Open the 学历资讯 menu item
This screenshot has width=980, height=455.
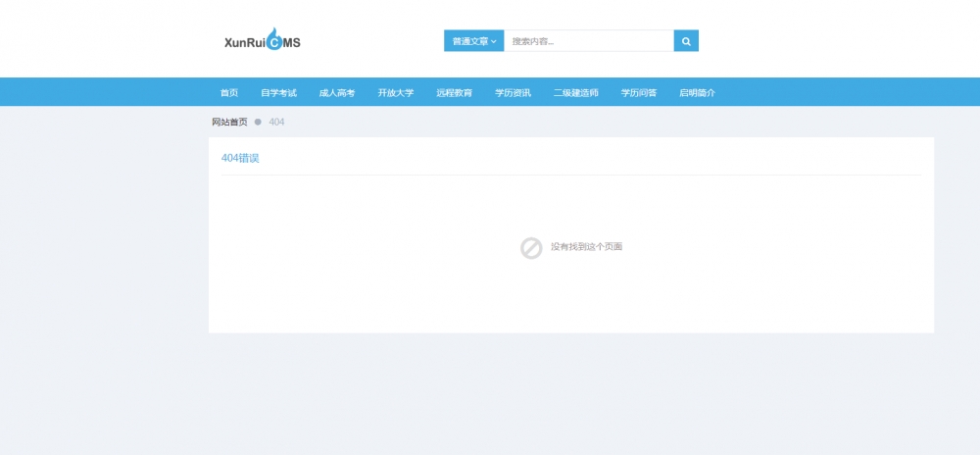(514, 92)
